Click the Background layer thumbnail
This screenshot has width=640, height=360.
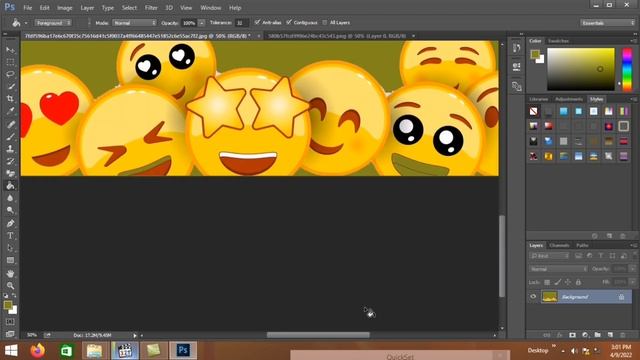click(x=549, y=297)
